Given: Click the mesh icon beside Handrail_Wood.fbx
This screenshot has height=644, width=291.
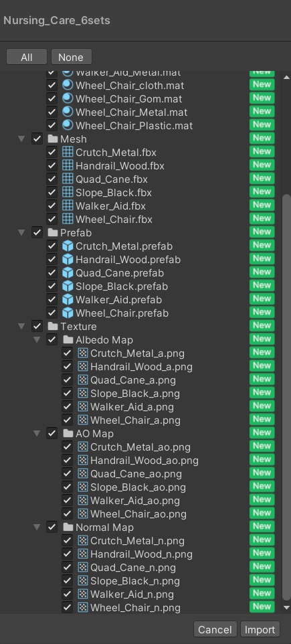Looking at the screenshot, I should point(68,165).
